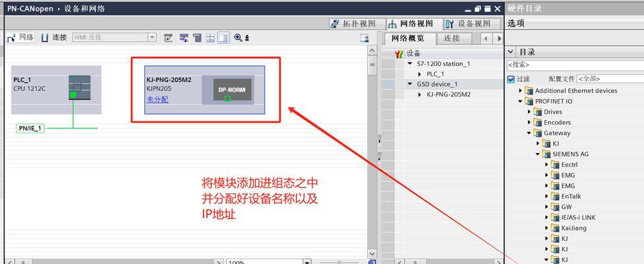
Task: Expand KJ-PNG-205M2 node in network overview
Action: point(419,94)
